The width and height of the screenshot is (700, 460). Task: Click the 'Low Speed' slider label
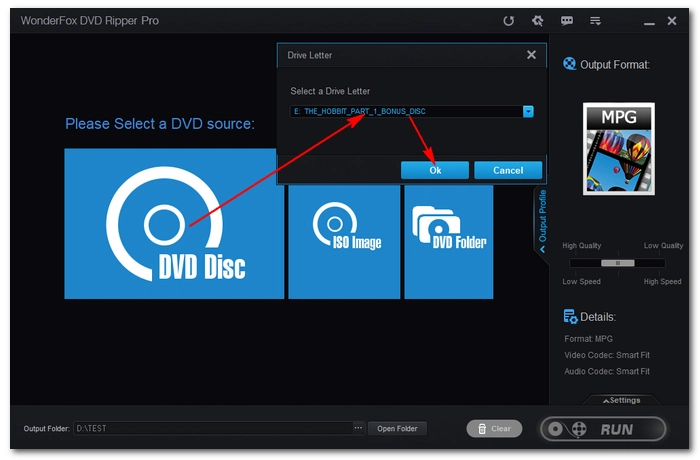coord(581,281)
